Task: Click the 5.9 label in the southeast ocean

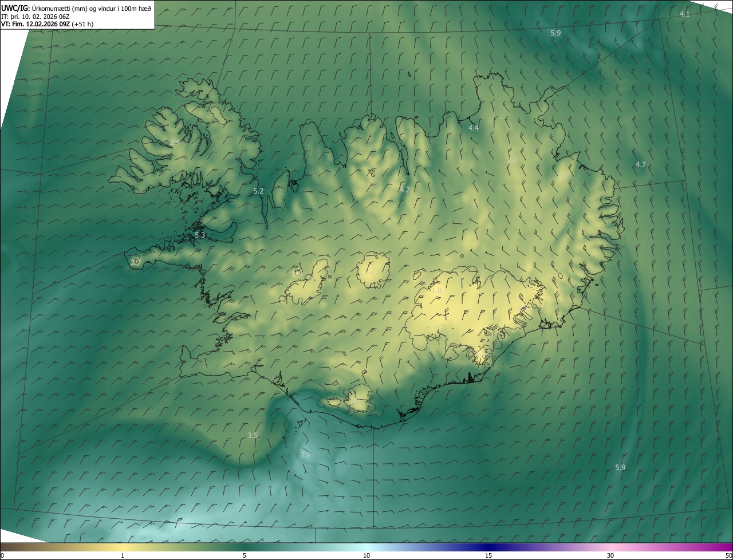Action: [620, 467]
